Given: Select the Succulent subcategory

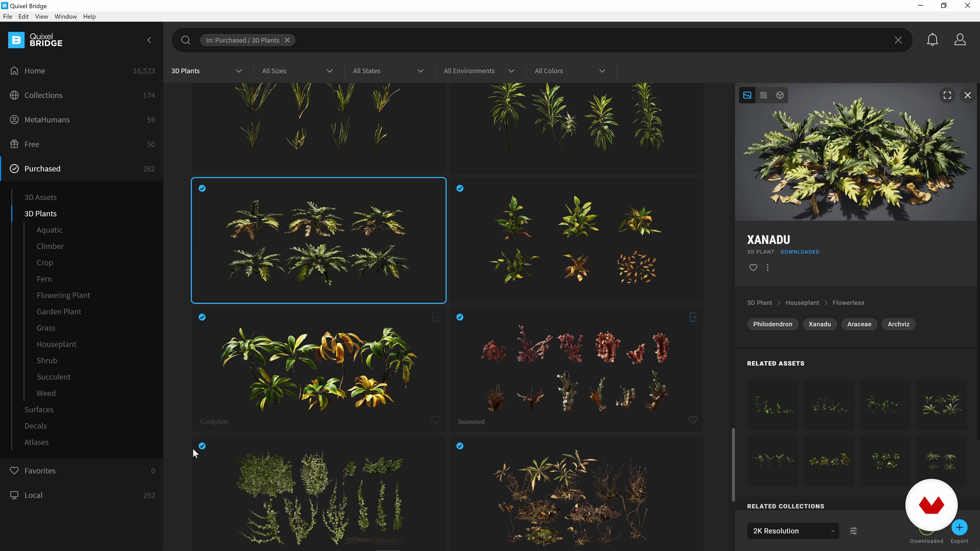Looking at the screenshot, I should pyautogui.click(x=54, y=377).
